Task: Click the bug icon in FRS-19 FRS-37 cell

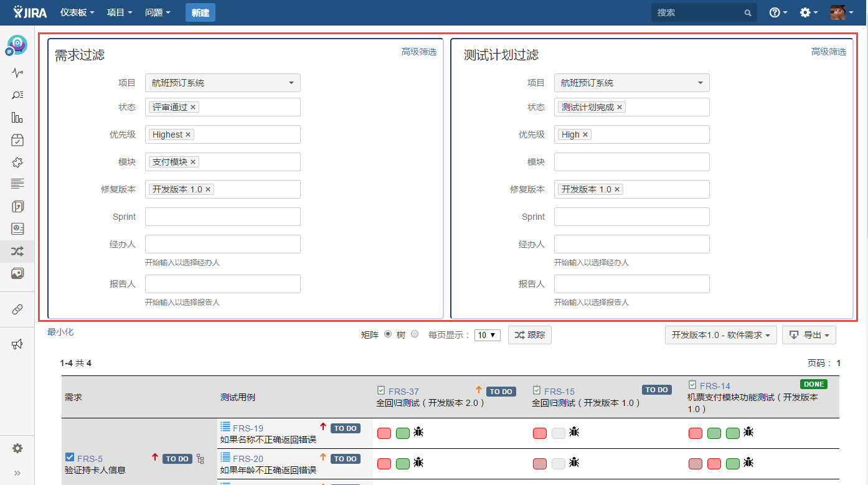Action: pos(418,431)
